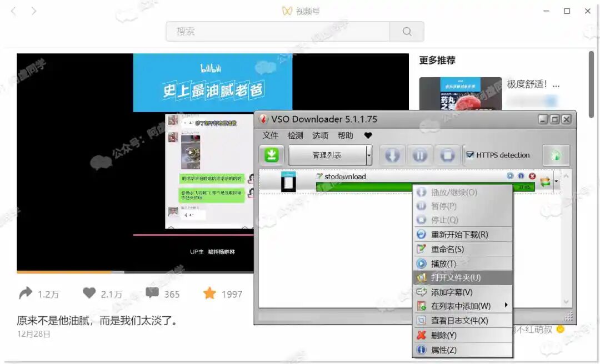Image resolution: width=600 pixels, height=364 pixels.
Task: Select 查看日志文件(X) from the context menu
Action: pyautogui.click(x=463, y=320)
